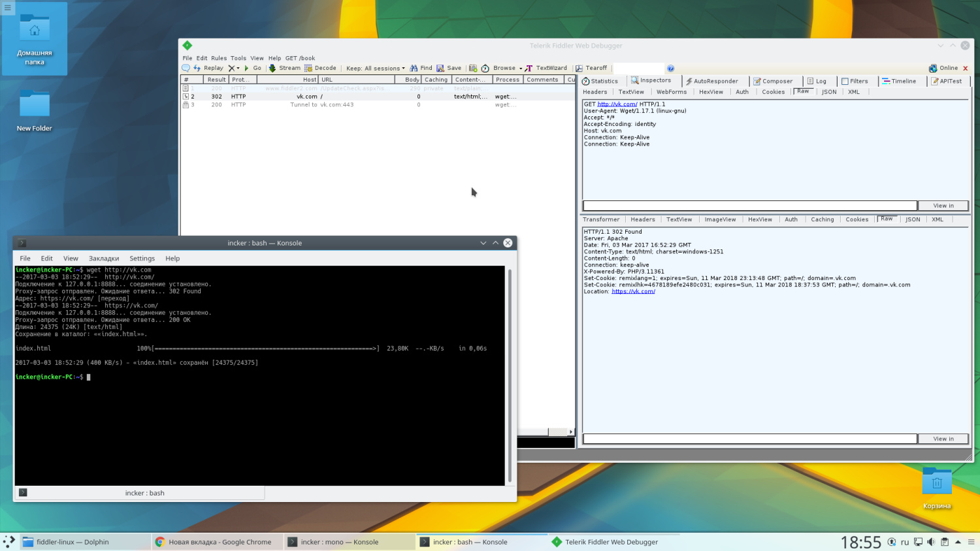Click the ru keyboard layout indicator
980x551 pixels.
pos(905,542)
